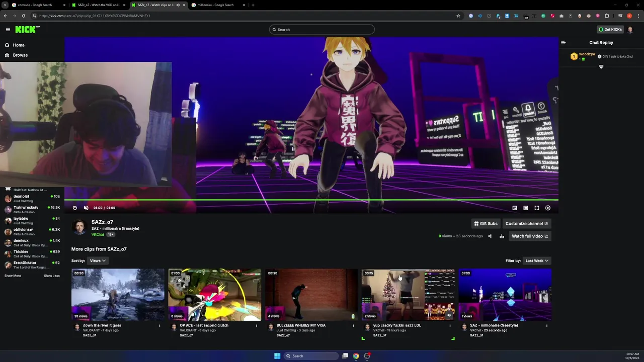Open Chrome from the taskbar

pos(356,356)
